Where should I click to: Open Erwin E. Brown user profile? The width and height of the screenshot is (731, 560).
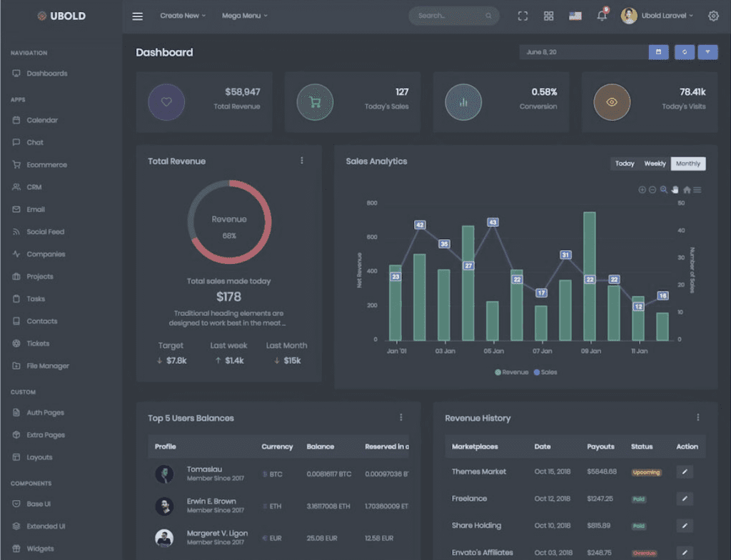211,502
